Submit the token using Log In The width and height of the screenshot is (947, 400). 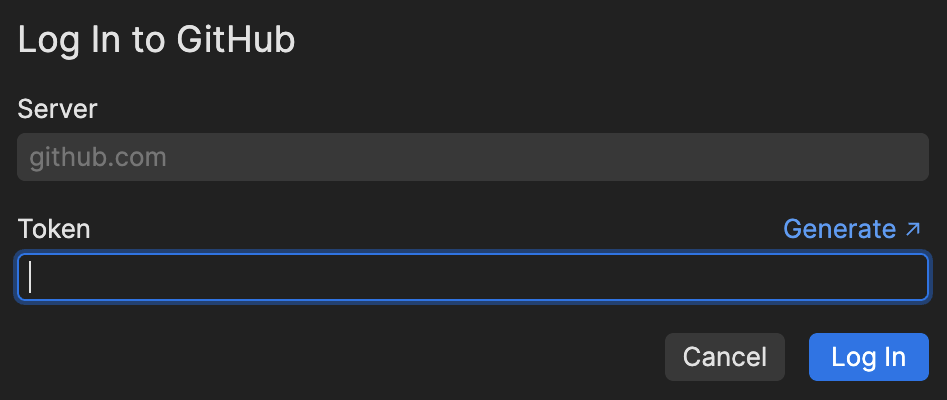868,357
